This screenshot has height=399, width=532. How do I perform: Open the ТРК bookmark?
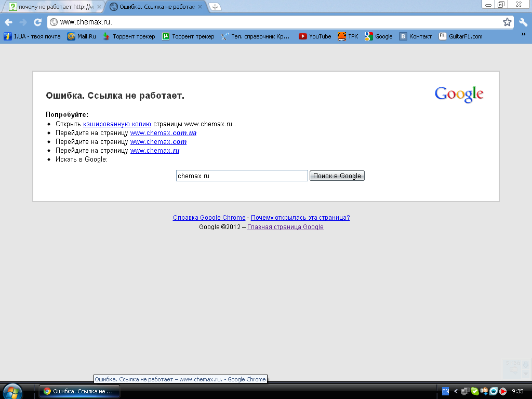click(x=348, y=36)
